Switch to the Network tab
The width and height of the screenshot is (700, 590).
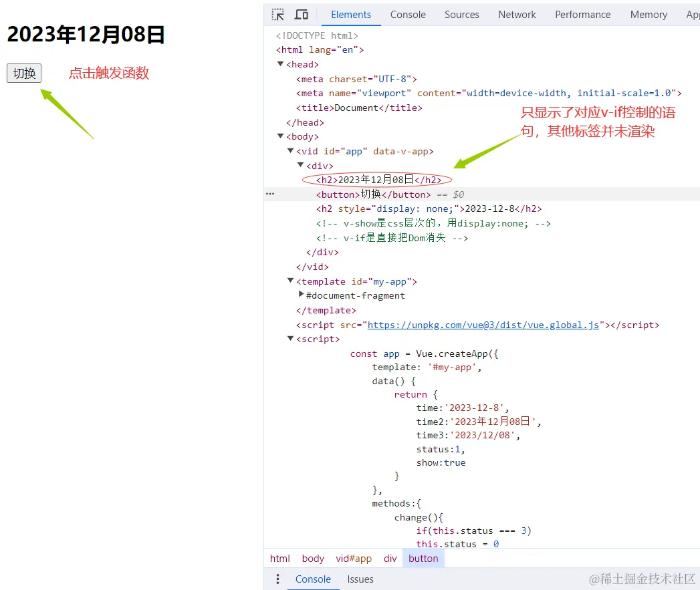517,15
